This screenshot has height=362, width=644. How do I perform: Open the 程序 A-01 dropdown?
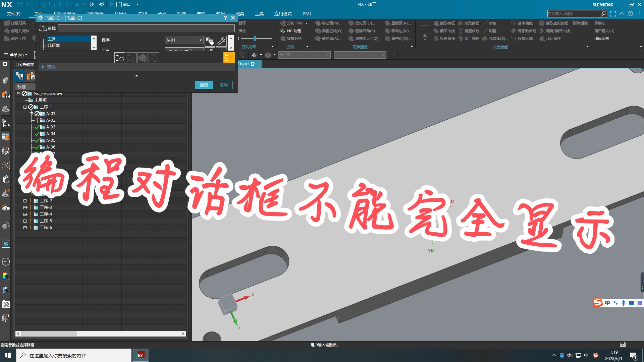click(184, 40)
